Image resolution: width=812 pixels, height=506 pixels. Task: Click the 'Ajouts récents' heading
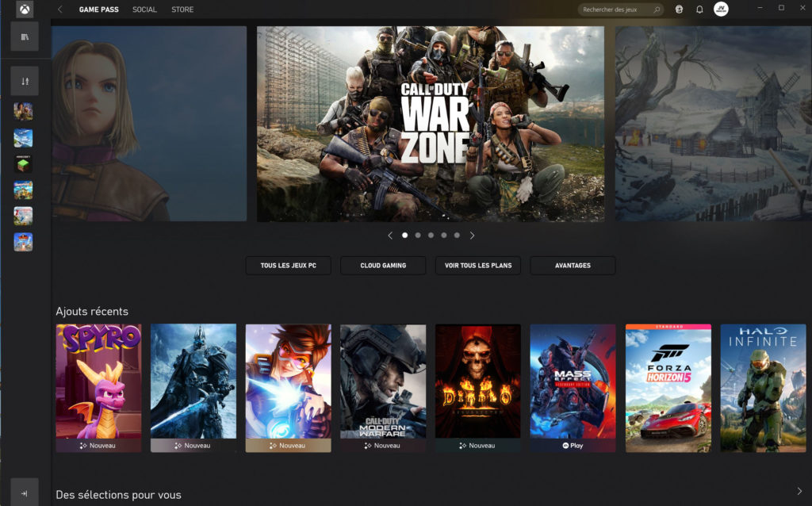92,311
